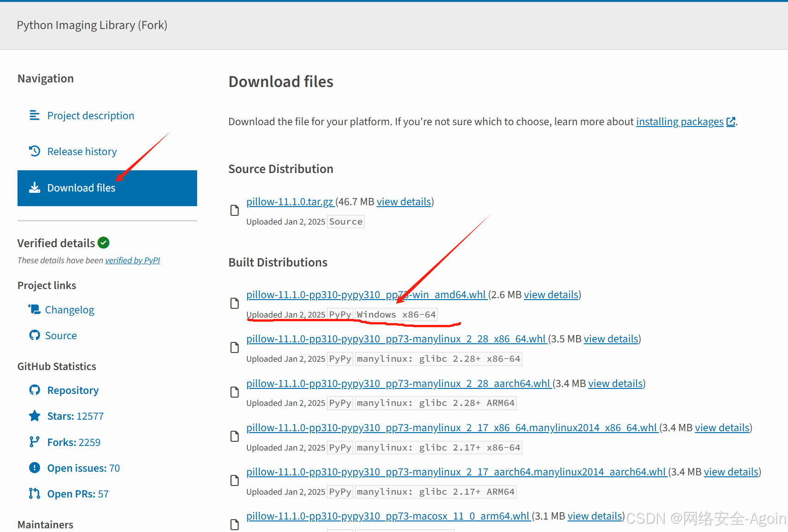Click the GitHub icon beside Source
Image resolution: width=788 pixels, height=532 pixels.
tap(35, 335)
